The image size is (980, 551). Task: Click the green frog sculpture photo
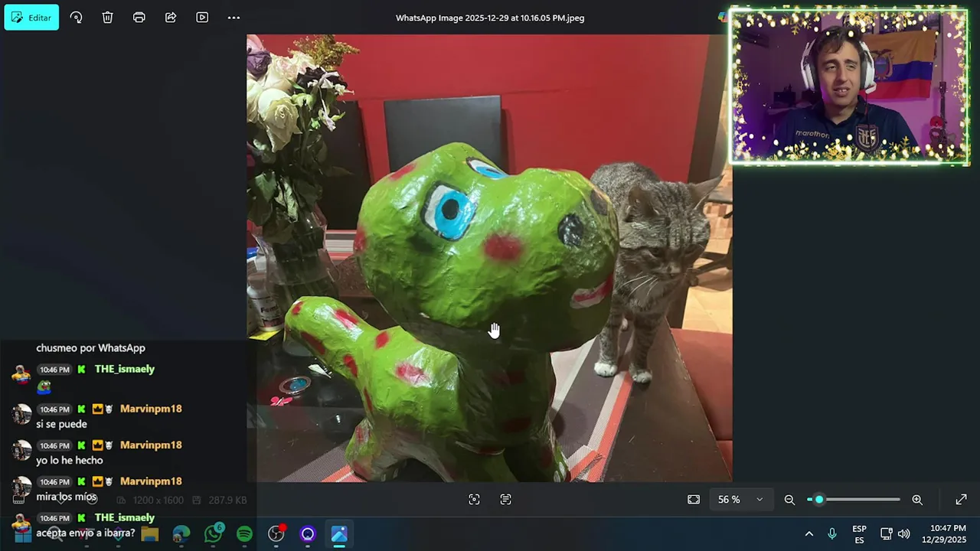tap(489, 258)
